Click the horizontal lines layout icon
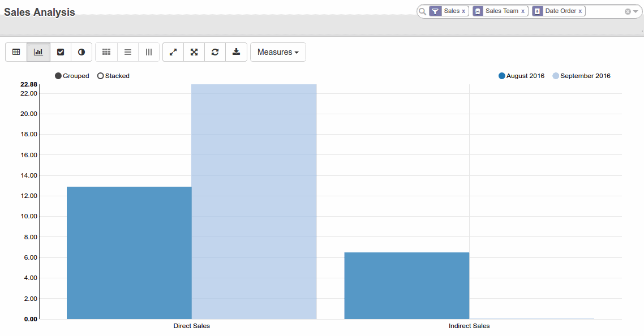 [128, 52]
